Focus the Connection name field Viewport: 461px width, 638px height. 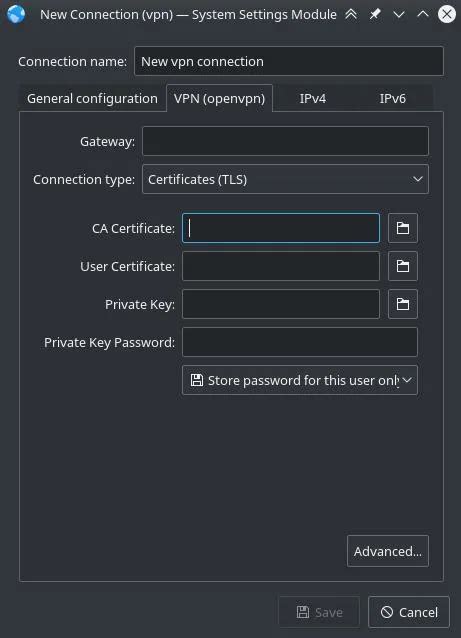coord(289,61)
